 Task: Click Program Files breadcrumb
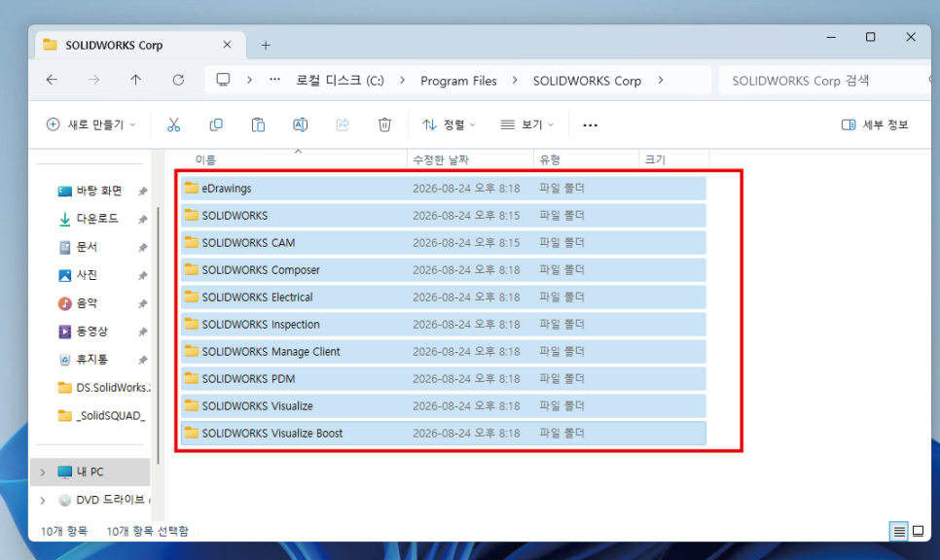coord(458,81)
